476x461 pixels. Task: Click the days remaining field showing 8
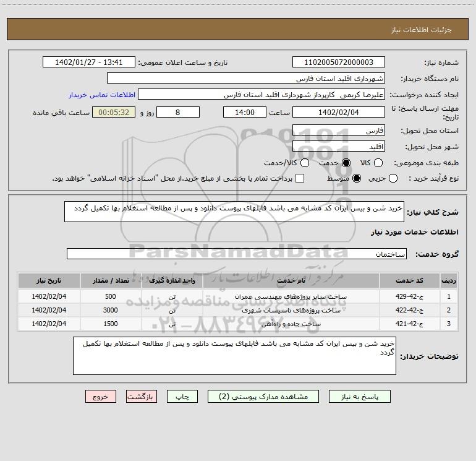point(178,112)
